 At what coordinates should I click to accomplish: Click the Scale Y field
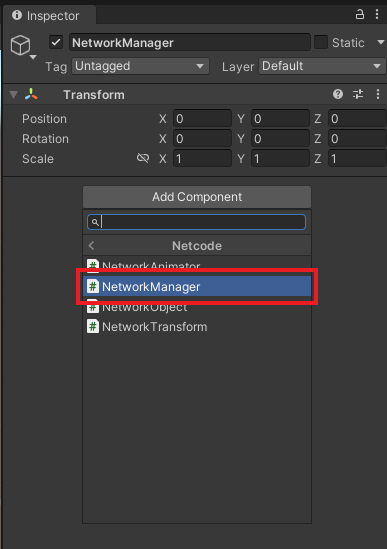tap(280, 158)
